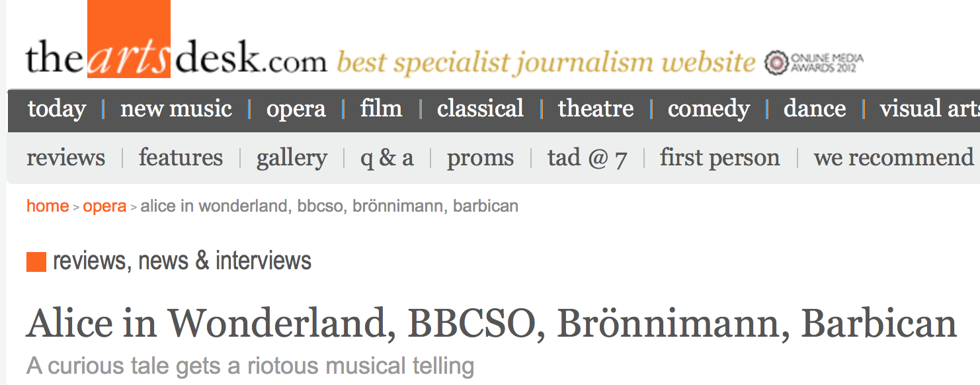View the gallery tab
Screen dimensions: 980x385
tap(292, 159)
